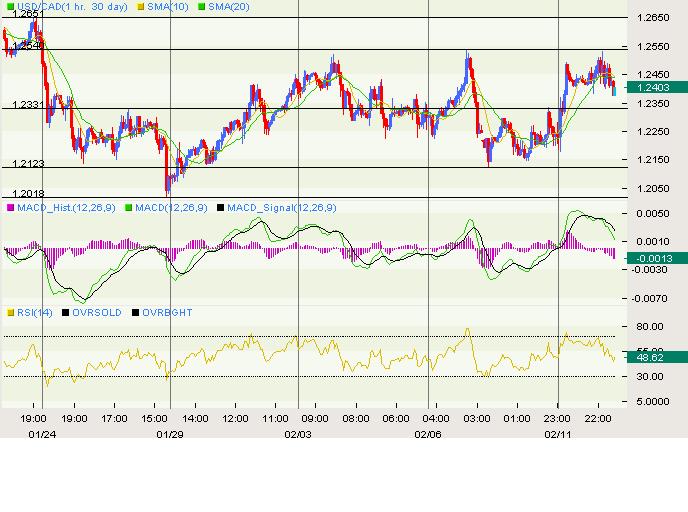Select the 'SMA(20)' legend label
This screenshot has height=512, width=688.
[x=229, y=7]
